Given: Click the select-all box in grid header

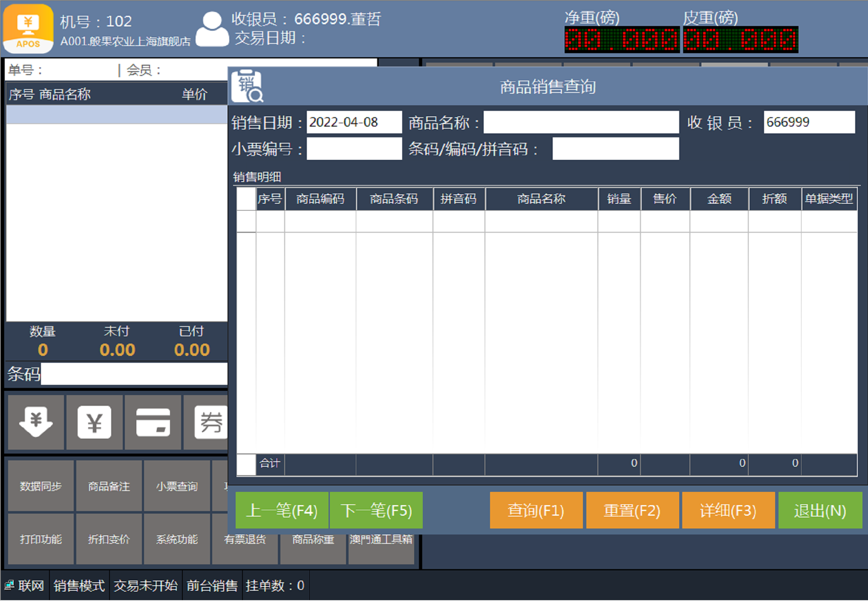Looking at the screenshot, I should point(246,199).
